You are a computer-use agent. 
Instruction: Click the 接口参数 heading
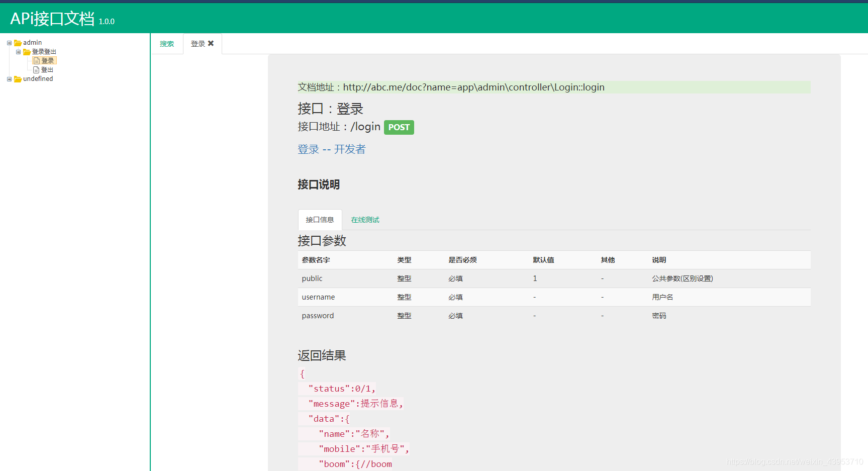tap(322, 241)
